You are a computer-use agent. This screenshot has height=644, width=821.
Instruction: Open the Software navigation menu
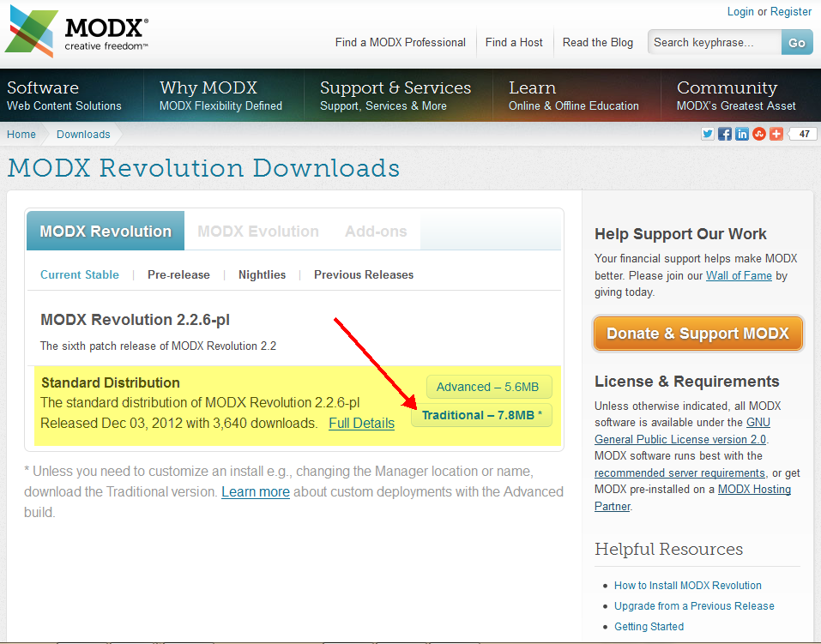point(64,95)
